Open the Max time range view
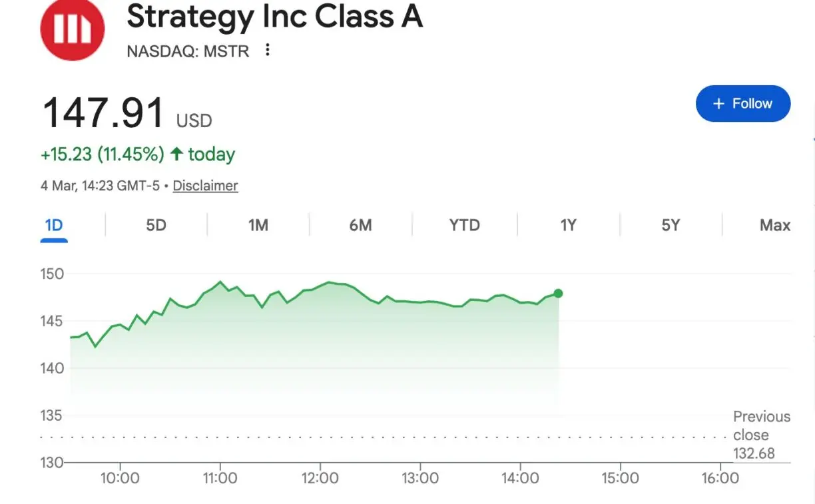The height and width of the screenshot is (504, 815). coord(775,225)
